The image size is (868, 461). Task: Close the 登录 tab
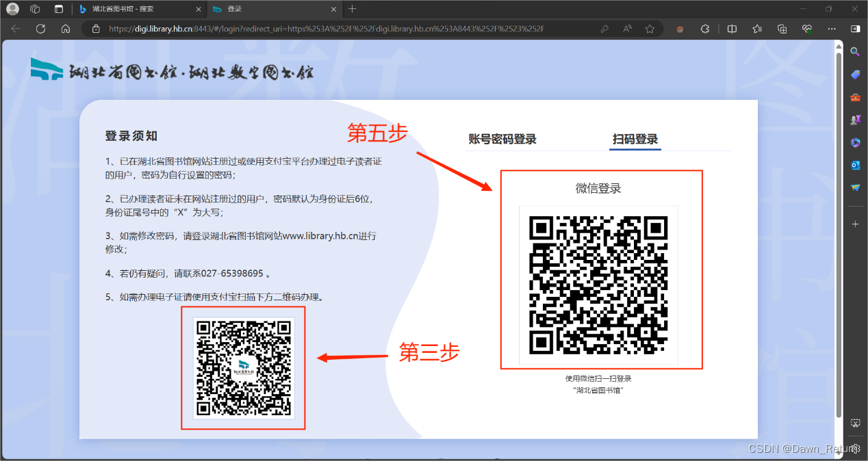tap(333, 9)
